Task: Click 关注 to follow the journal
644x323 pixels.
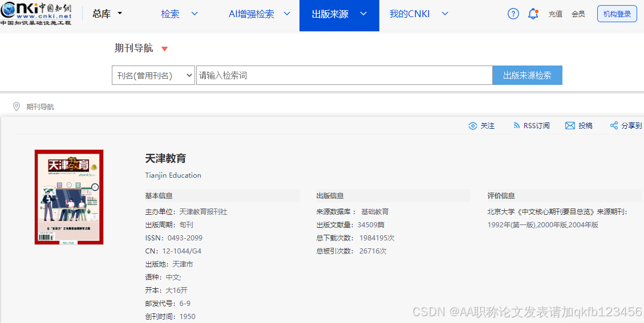Action: [488, 126]
